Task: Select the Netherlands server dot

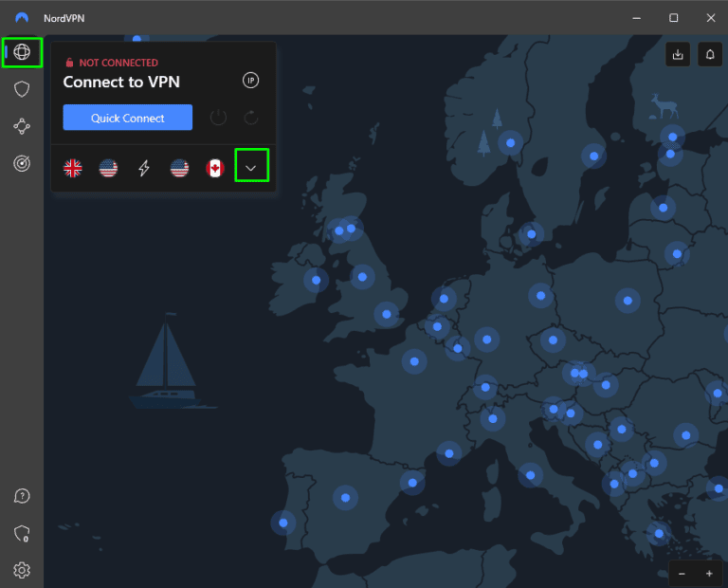Action: (444, 299)
